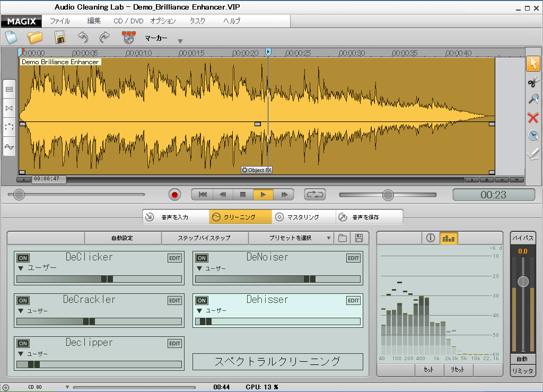The height and width of the screenshot is (392, 543).
Task: Jump to the start of the track
Action: [x=203, y=195]
